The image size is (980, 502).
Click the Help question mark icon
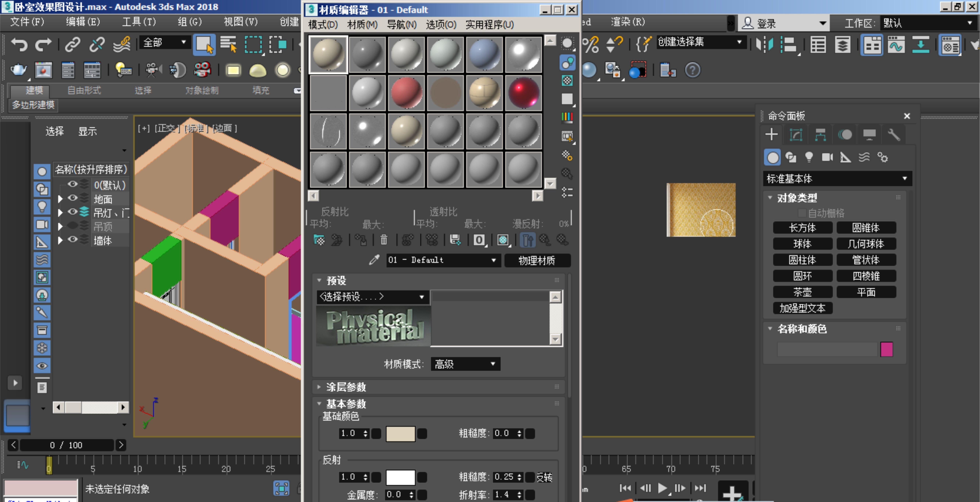coord(692,70)
